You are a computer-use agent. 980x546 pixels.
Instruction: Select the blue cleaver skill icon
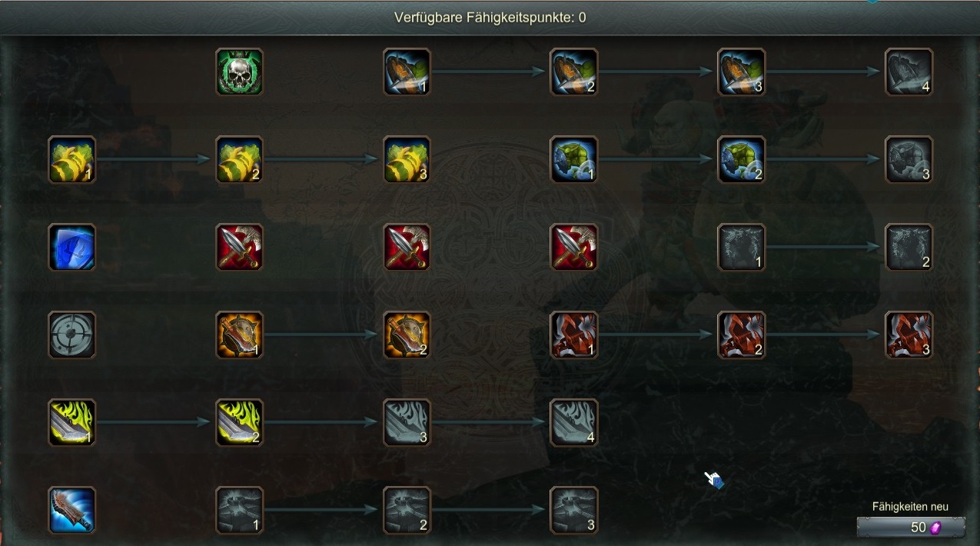pos(72,510)
